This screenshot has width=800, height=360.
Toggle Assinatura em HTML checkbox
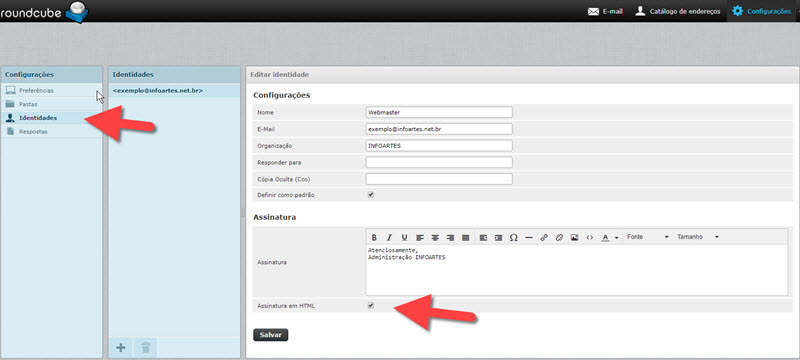click(371, 306)
